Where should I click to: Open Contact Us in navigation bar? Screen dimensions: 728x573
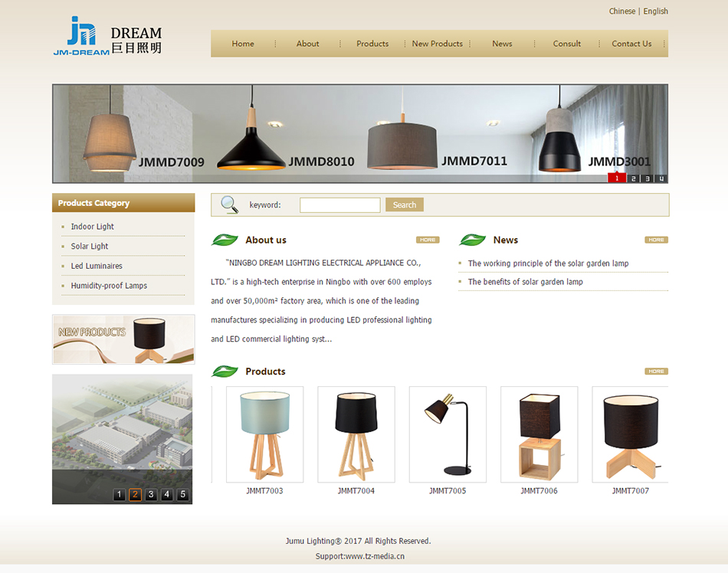coord(631,44)
